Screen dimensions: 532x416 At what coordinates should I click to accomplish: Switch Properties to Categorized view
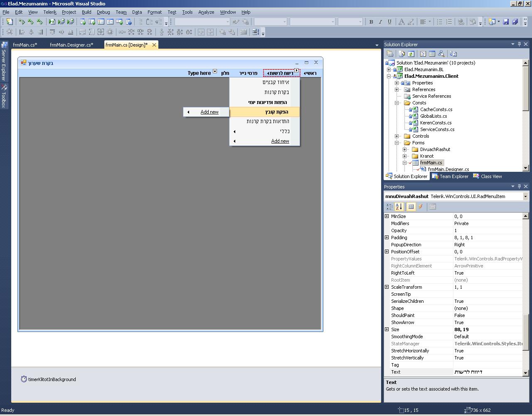click(x=389, y=207)
